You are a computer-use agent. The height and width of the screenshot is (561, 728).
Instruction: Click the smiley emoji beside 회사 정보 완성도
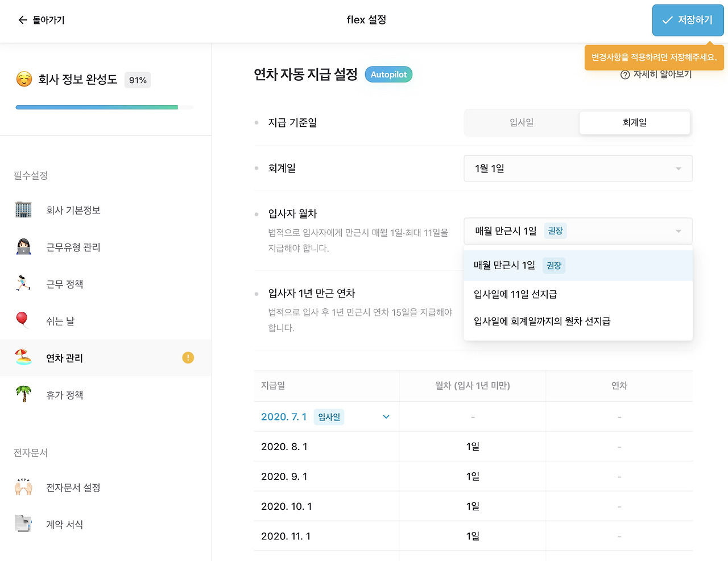click(x=24, y=79)
